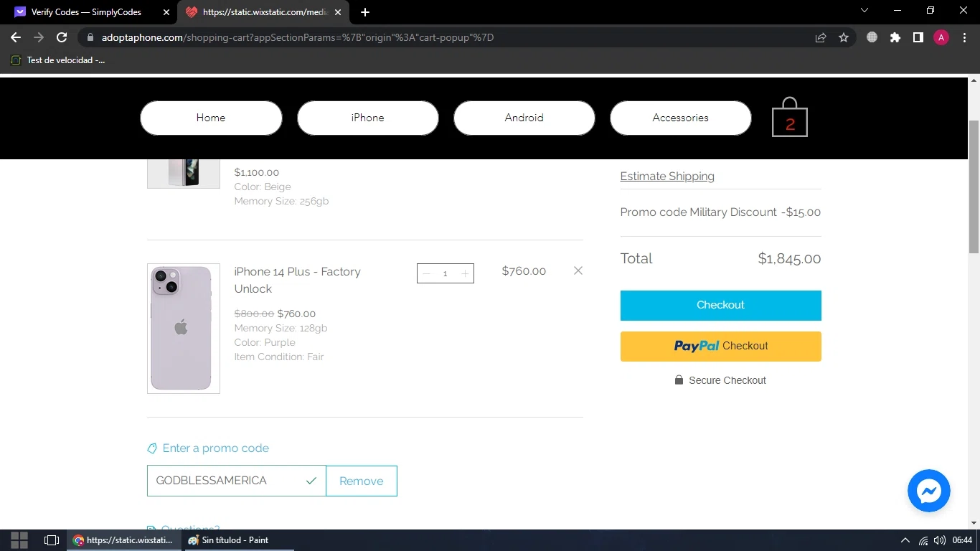Open Accessories category
Image resolution: width=980 pixels, height=551 pixels.
(680, 118)
